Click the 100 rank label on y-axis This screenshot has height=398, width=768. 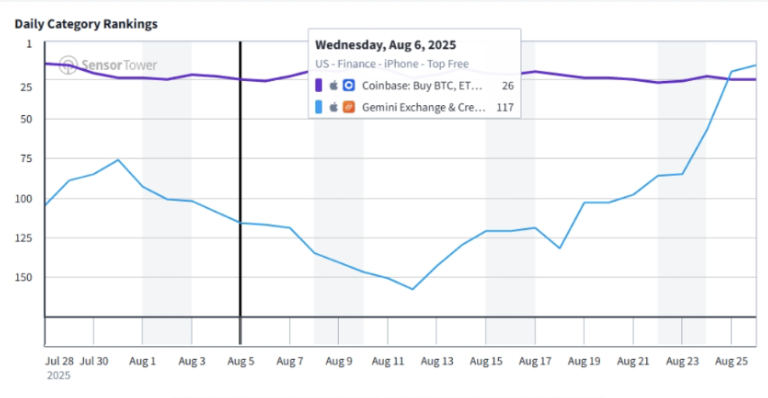pyautogui.click(x=24, y=199)
